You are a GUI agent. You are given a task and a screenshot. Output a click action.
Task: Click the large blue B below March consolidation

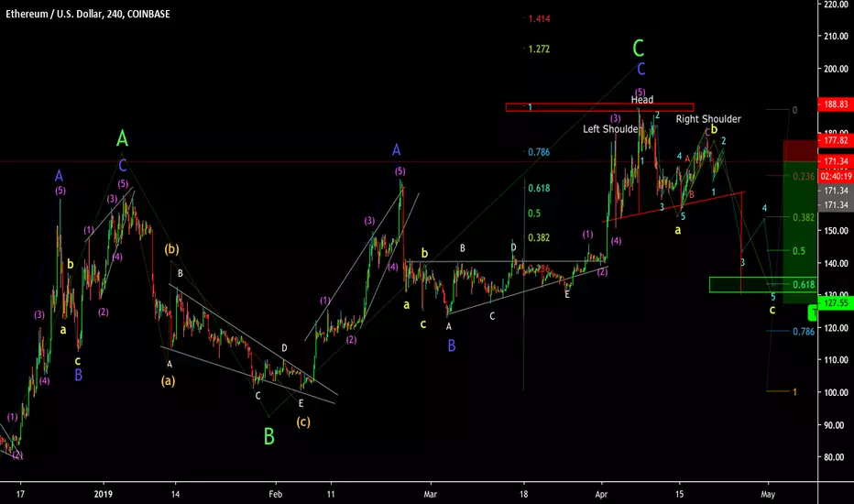tap(452, 346)
